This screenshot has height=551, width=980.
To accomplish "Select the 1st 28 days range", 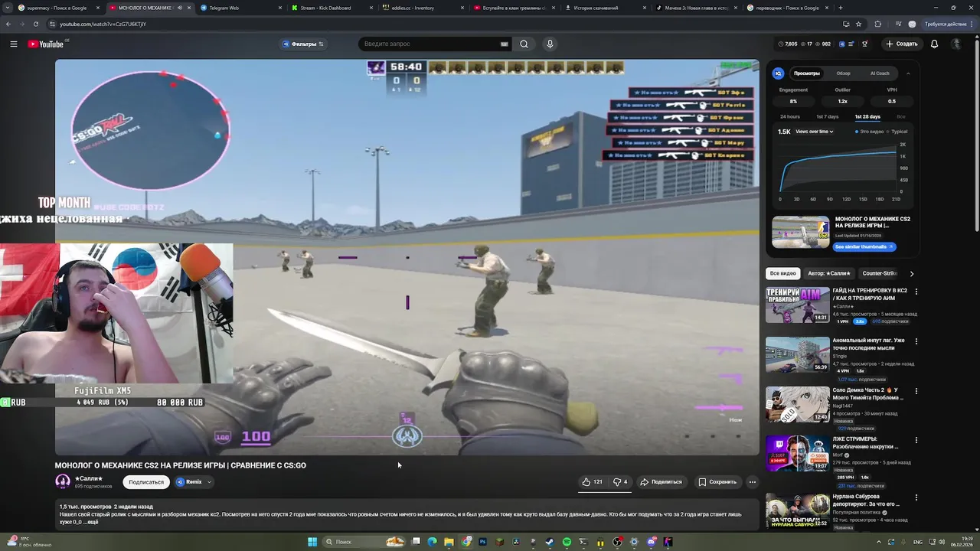I will [x=867, y=116].
